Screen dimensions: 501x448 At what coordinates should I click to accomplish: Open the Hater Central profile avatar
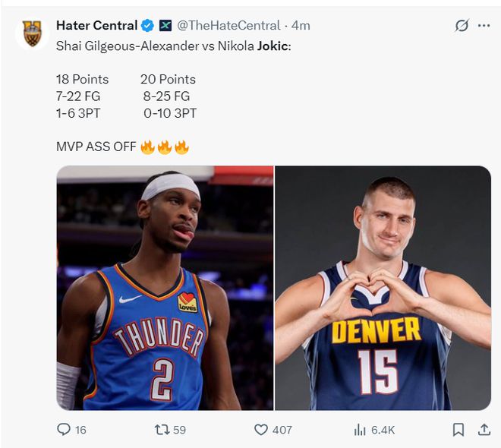pos(32,33)
